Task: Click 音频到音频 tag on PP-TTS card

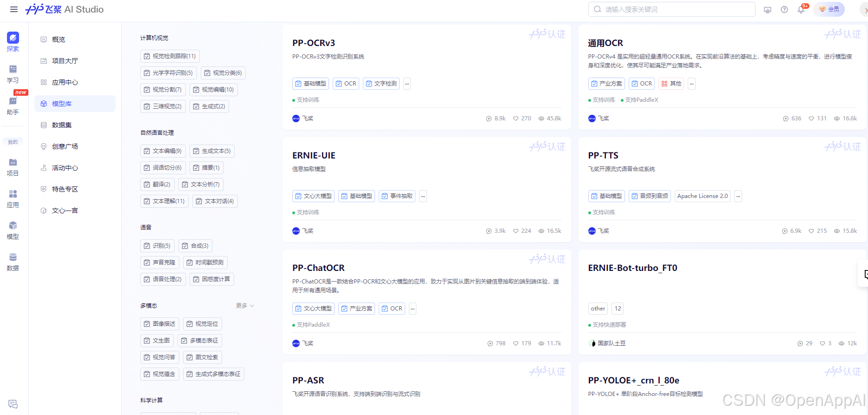Action: [x=650, y=196]
